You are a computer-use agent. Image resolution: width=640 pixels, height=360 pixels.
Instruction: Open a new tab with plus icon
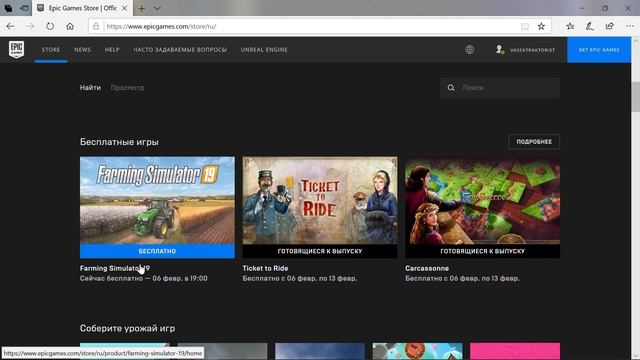click(x=142, y=8)
